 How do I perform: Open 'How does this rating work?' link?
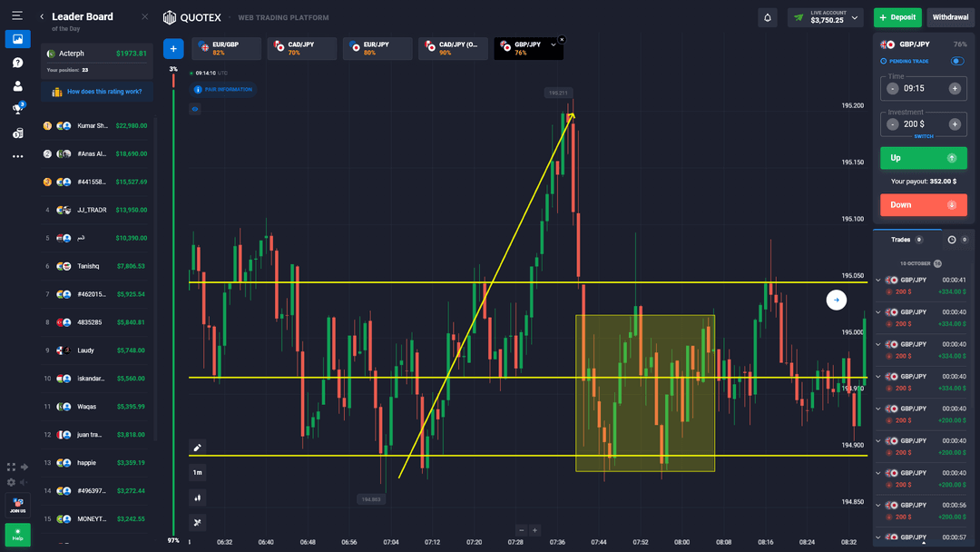click(x=98, y=92)
